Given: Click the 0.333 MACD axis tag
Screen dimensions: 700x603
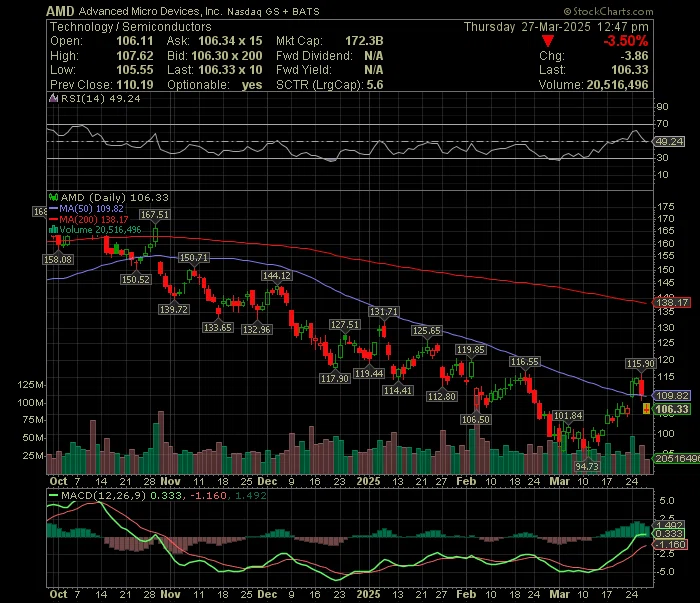Looking at the screenshot, I should coord(669,534).
